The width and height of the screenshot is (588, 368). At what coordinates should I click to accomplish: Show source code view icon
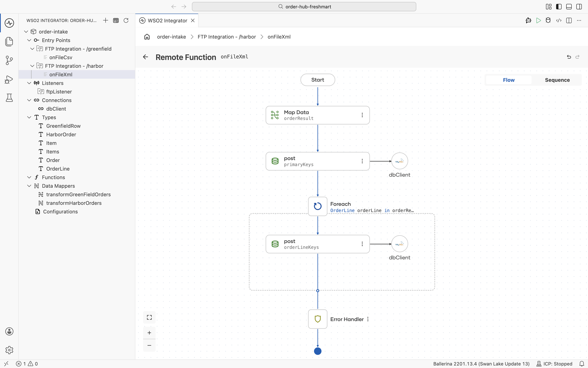559,20
